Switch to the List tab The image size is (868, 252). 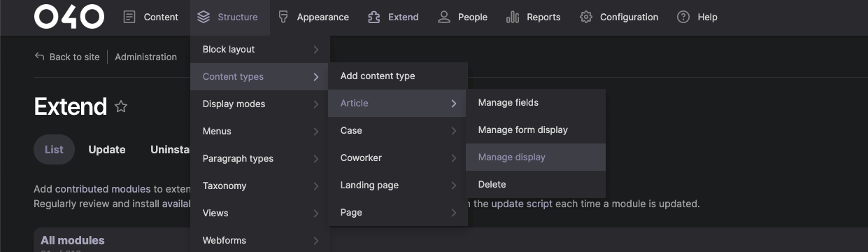tap(54, 150)
